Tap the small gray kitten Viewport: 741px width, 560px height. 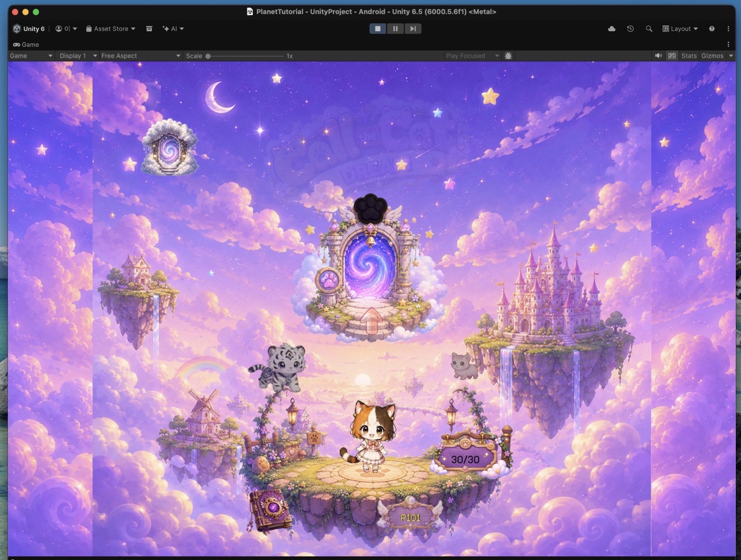click(x=465, y=365)
